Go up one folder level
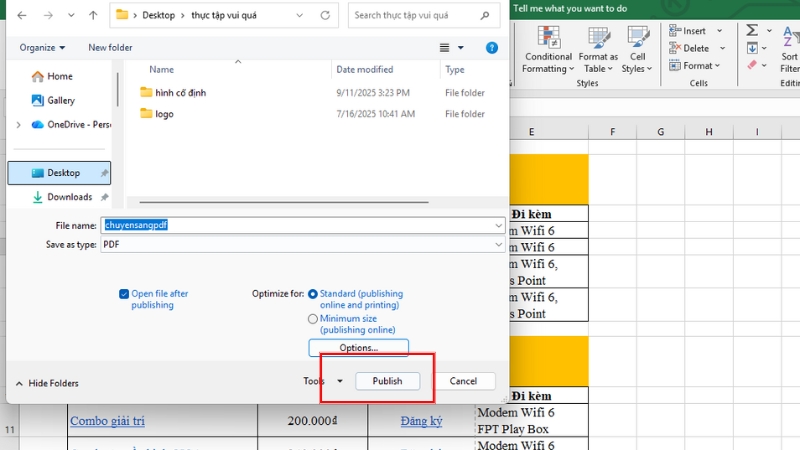 [93, 15]
